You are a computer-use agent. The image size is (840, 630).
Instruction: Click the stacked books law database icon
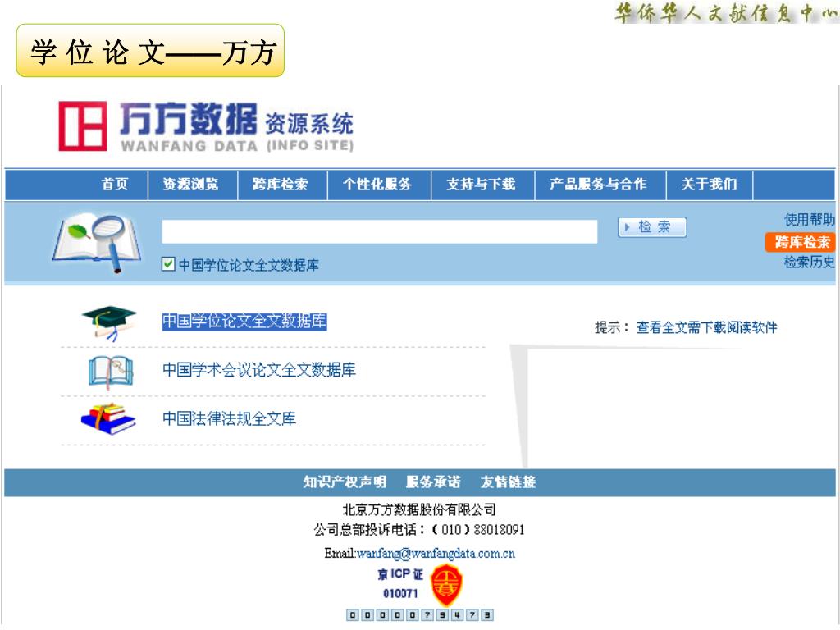(x=108, y=419)
